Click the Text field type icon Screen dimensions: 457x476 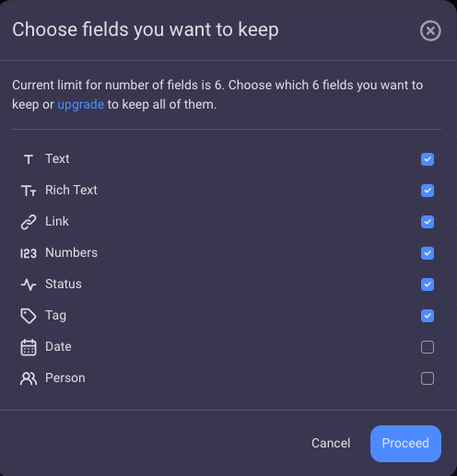29,159
